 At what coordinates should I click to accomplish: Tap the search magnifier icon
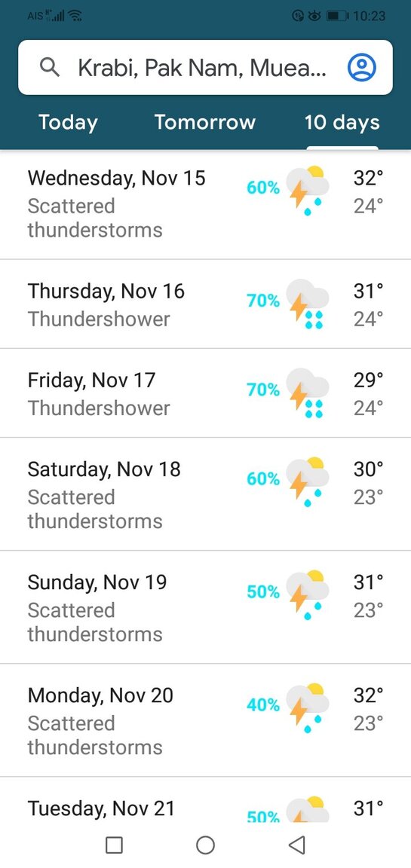pos(50,68)
